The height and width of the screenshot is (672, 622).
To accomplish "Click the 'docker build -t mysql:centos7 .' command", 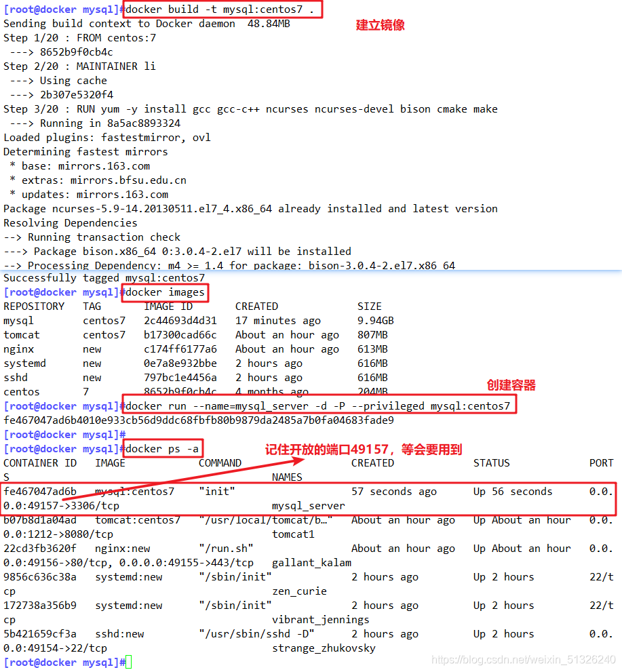I will [x=220, y=9].
